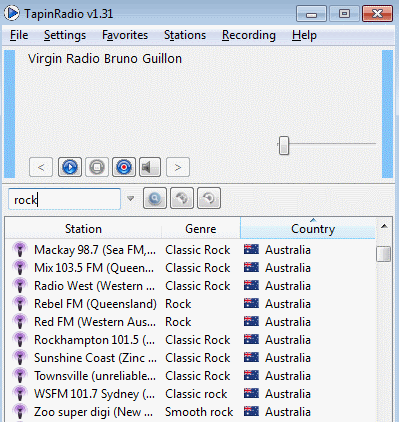Open the search history dropdown arrow
This screenshot has width=399, height=422.
131,199
